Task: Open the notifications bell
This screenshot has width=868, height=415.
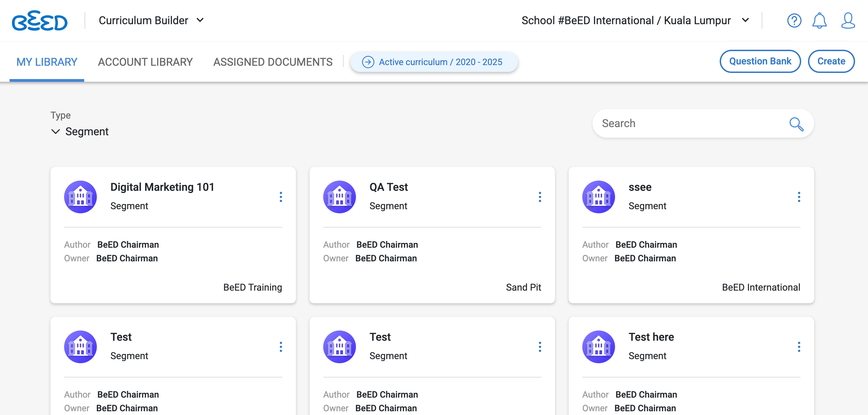Action: [x=819, y=20]
